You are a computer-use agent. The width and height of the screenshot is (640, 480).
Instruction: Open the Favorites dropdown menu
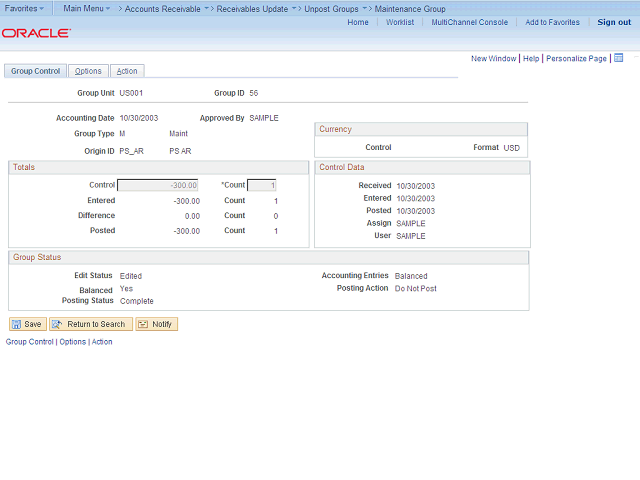(24, 8)
